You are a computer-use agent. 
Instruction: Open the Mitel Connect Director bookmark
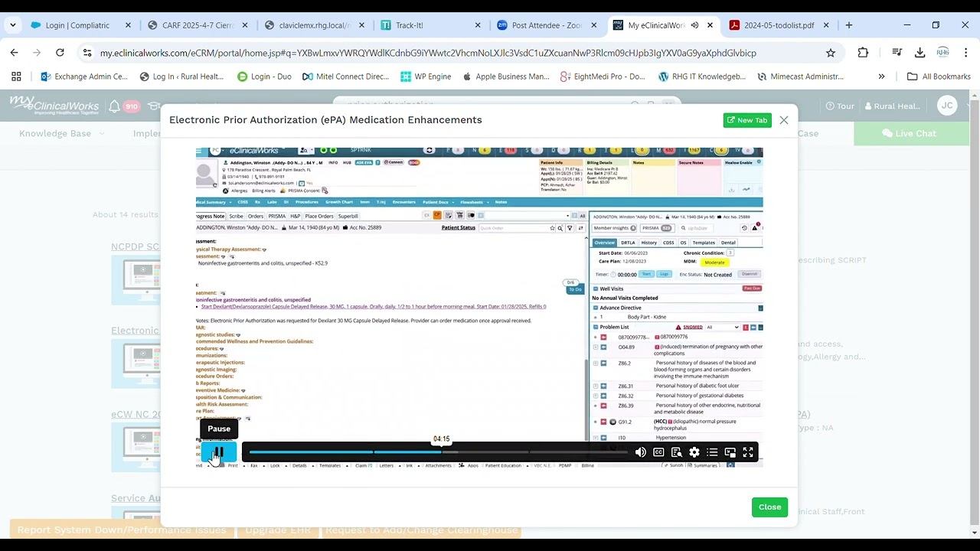[x=345, y=77]
